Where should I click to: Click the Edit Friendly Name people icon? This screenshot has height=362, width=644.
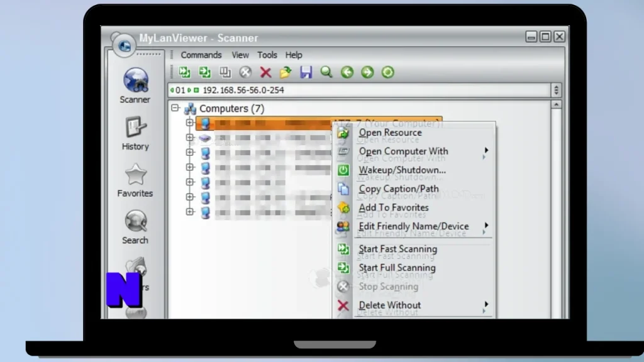pyautogui.click(x=343, y=226)
